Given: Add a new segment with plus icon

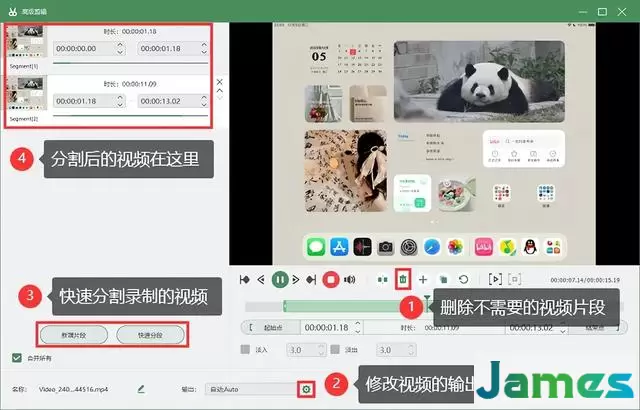Looking at the screenshot, I should point(423,279).
